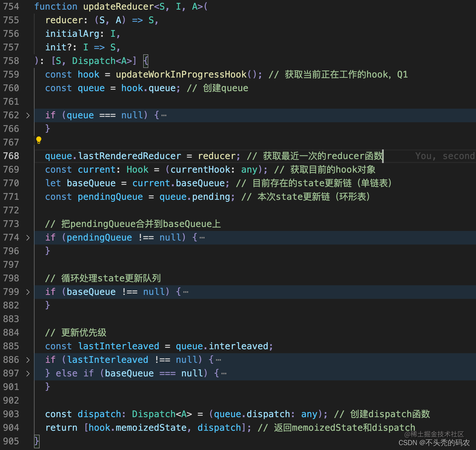The image size is (476, 450).
Task: Click currentHook identifier on line 769
Action: (x=200, y=170)
